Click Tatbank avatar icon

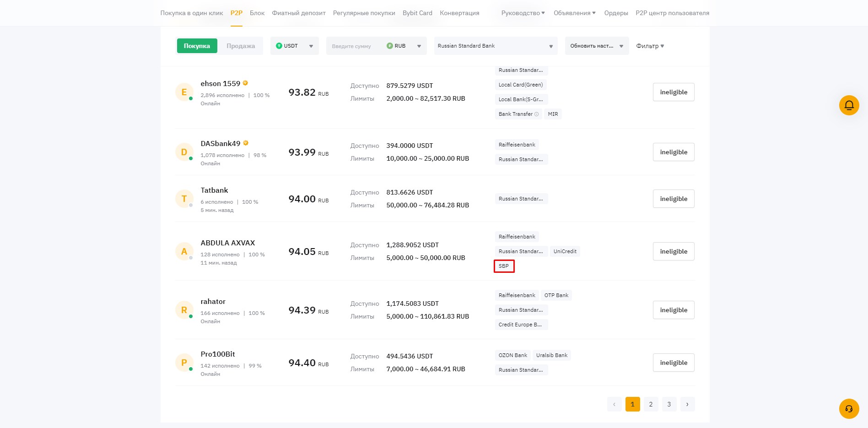[x=184, y=199]
